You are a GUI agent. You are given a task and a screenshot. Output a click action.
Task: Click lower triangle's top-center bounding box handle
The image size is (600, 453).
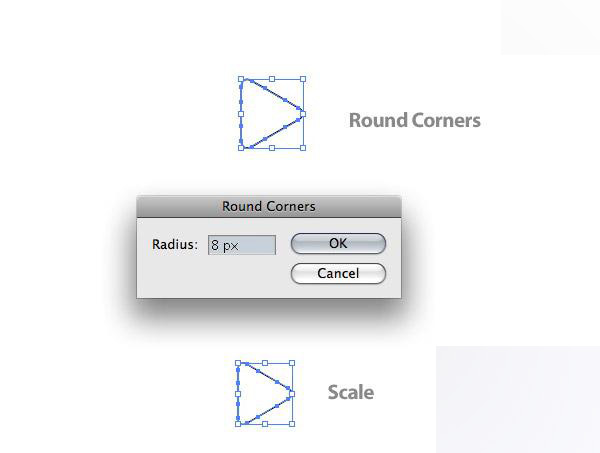click(x=265, y=363)
